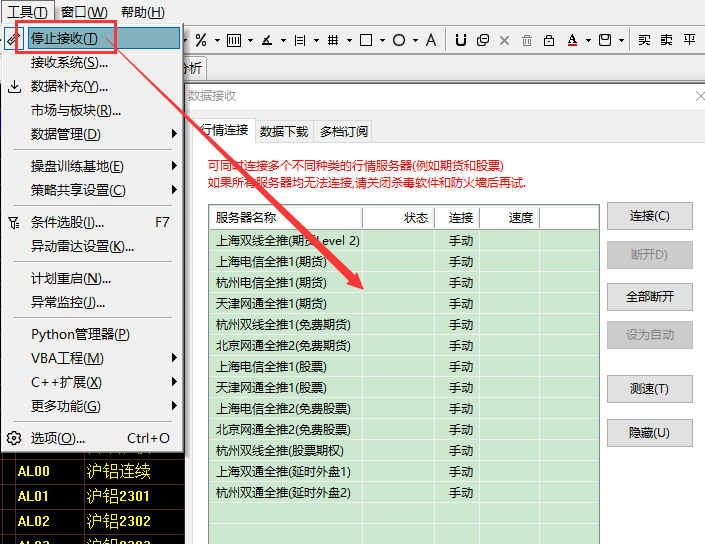Image resolution: width=705 pixels, height=544 pixels.
Task: Open dropdown arrow next to circle tool
Action: pos(415,40)
